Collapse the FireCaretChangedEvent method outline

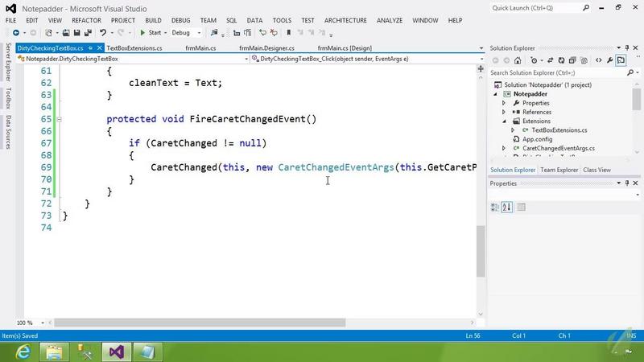point(59,119)
